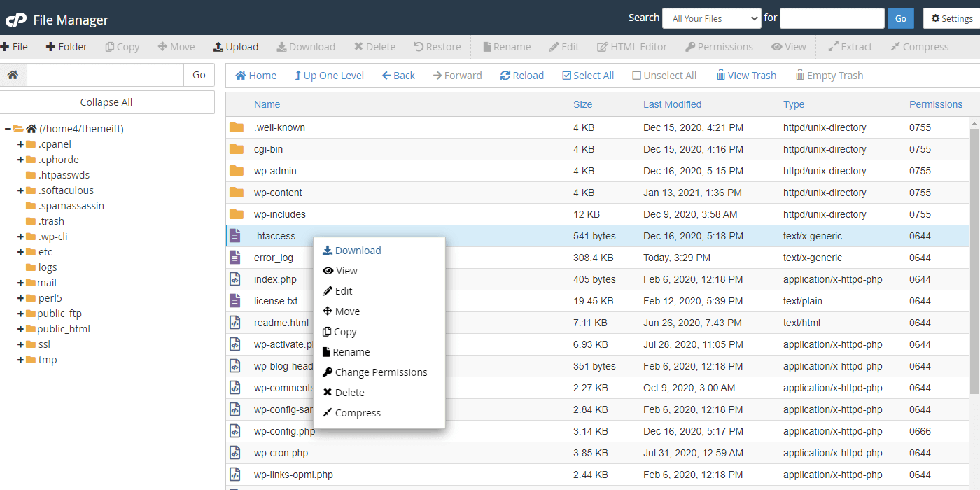Screen dimensions: 980x490
Task: Click the error_log file icon
Action: (235, 258)
